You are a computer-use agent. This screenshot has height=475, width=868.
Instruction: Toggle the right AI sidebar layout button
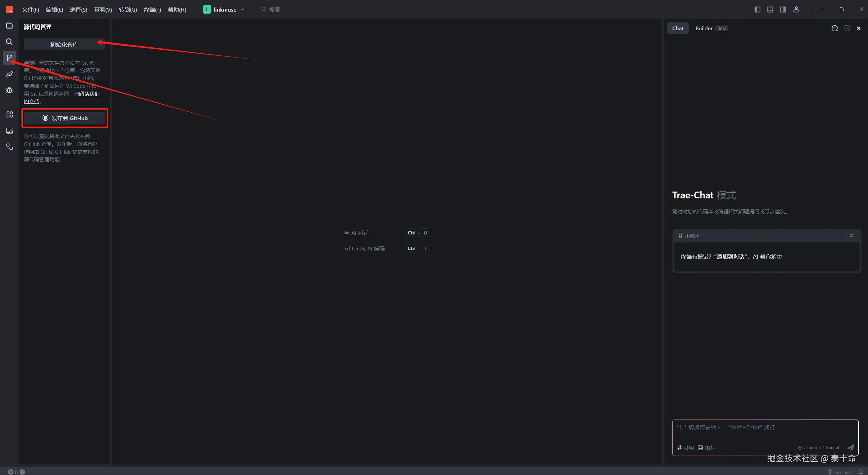point(783,10)
